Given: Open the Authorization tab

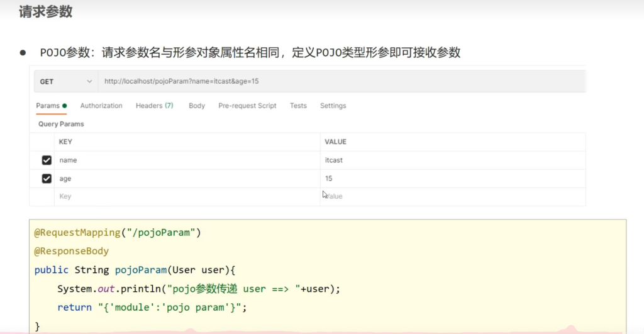Looking at the screenshot, I should tap(101, 106).
